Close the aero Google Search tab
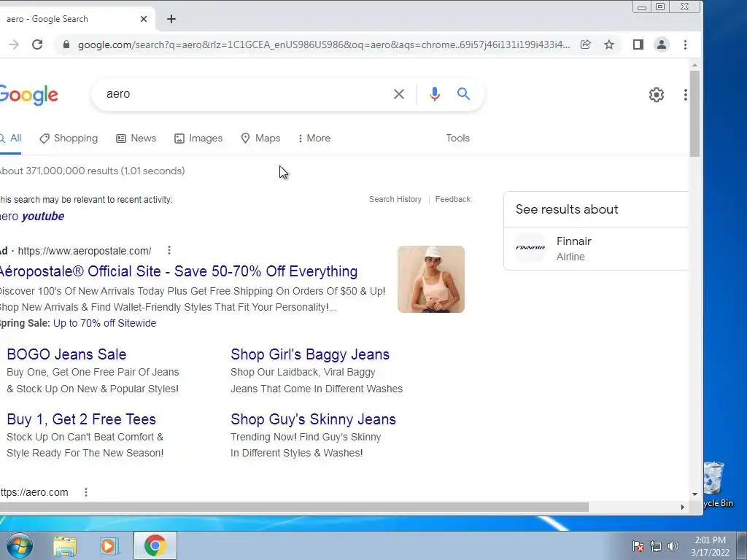Viewport: 747px width, 560px height. pos(144,19)
